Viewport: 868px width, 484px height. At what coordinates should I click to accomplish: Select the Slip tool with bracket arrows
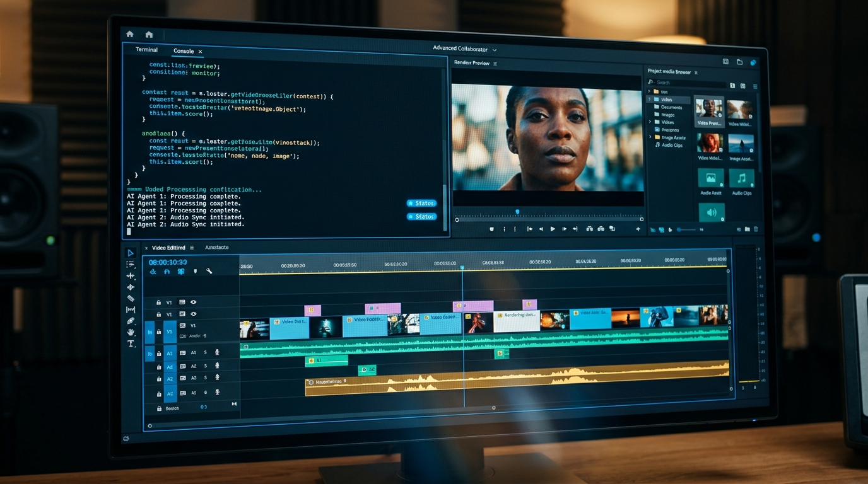pyautogui.click(x=131, y=309)
